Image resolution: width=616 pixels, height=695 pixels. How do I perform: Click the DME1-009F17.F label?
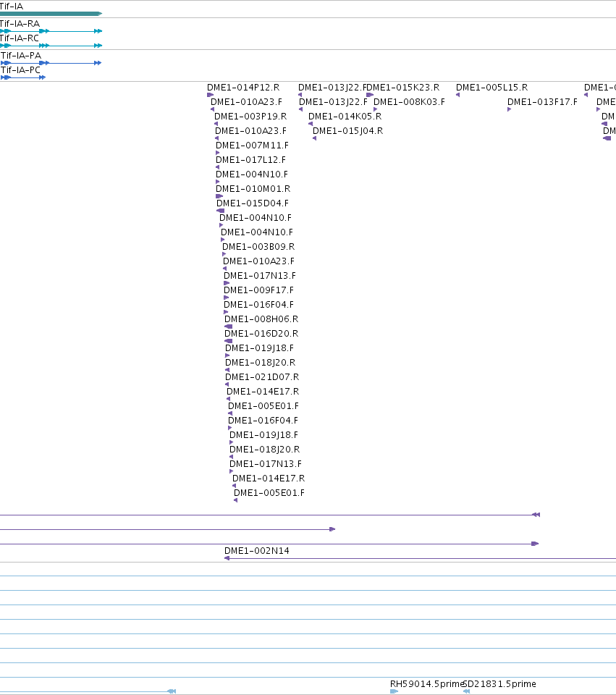(259, 290)
